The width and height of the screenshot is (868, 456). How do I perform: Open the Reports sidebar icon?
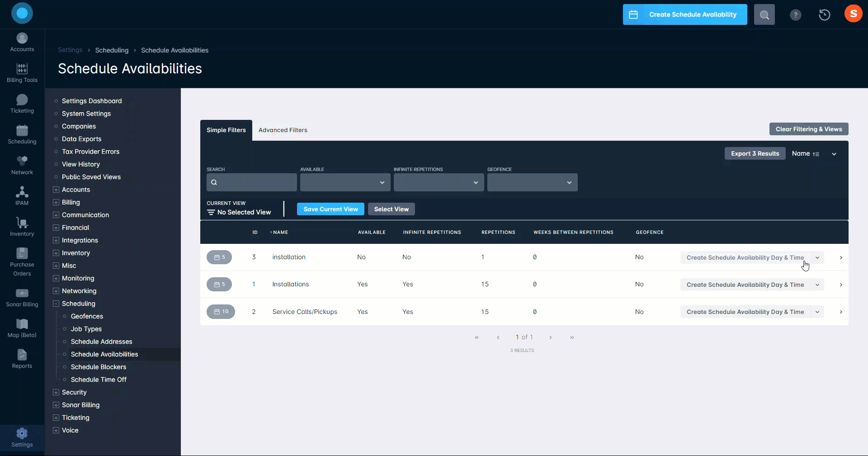[22, 359]
